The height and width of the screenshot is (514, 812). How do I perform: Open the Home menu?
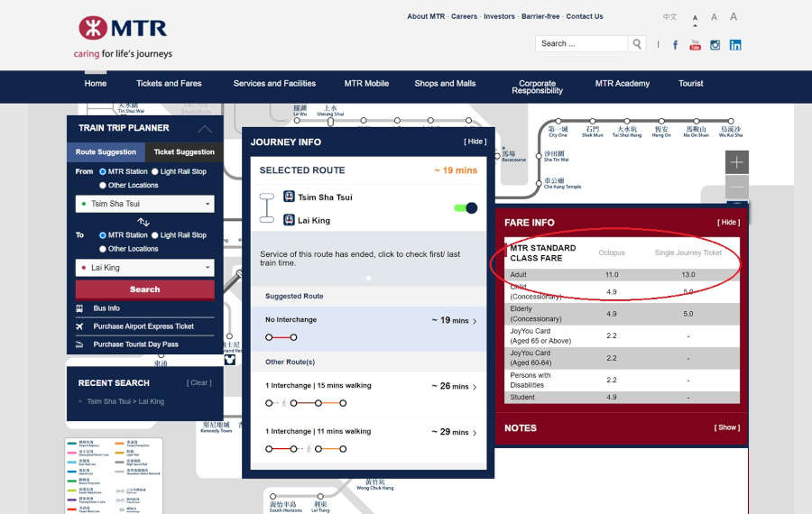pyautogui.click(x=96, y=83)
